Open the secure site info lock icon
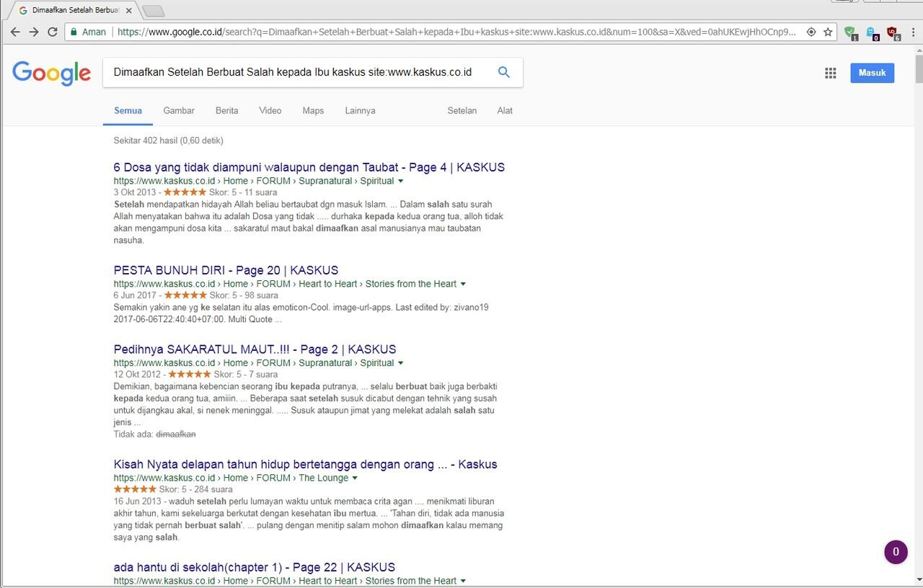 tap(73, 32)
